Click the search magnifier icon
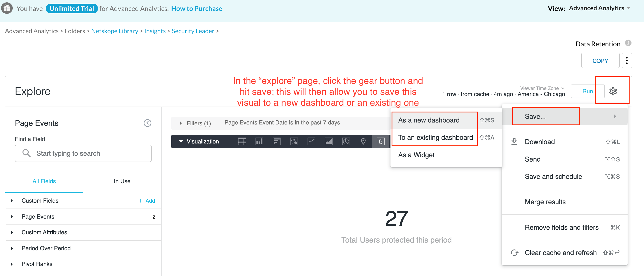 point(26,153)
